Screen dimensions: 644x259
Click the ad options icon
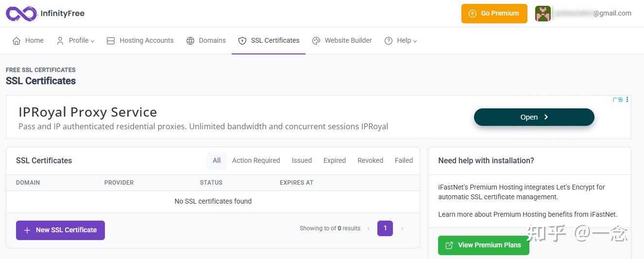coord(627,100)
